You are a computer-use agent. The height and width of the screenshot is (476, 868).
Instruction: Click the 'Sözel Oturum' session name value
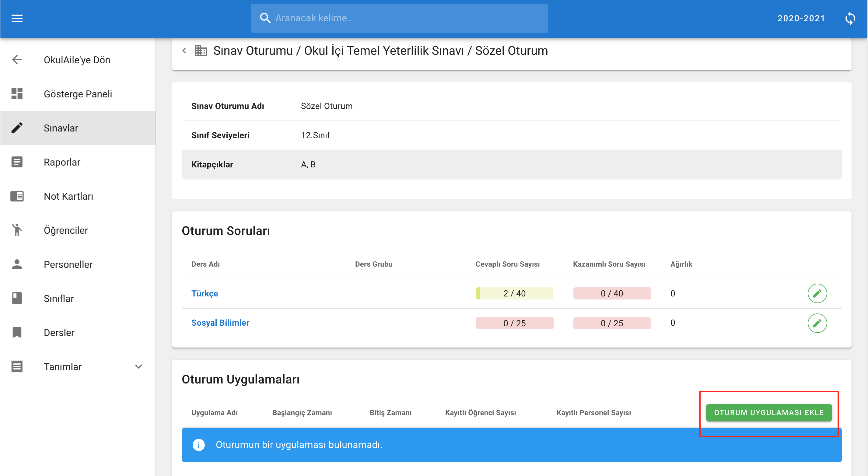327,106
